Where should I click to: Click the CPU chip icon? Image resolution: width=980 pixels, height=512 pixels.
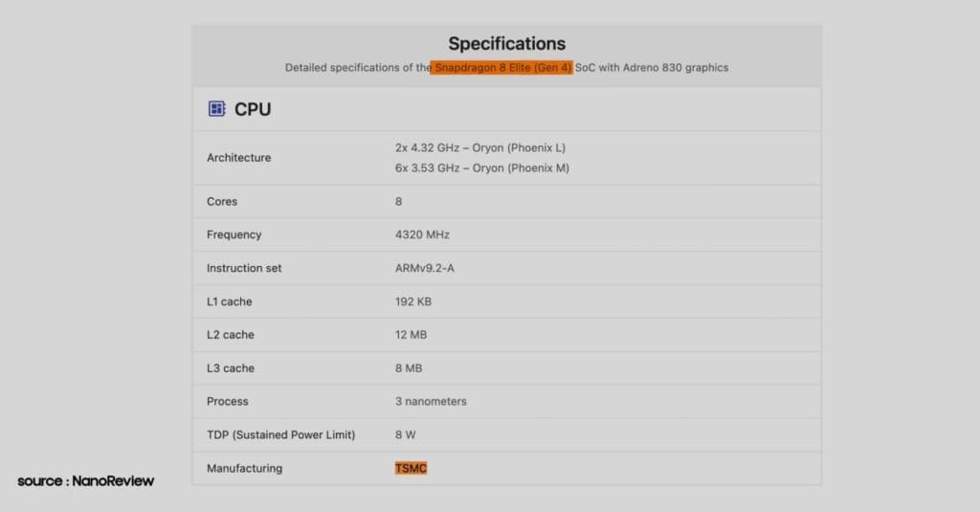[x=217, y=109]
